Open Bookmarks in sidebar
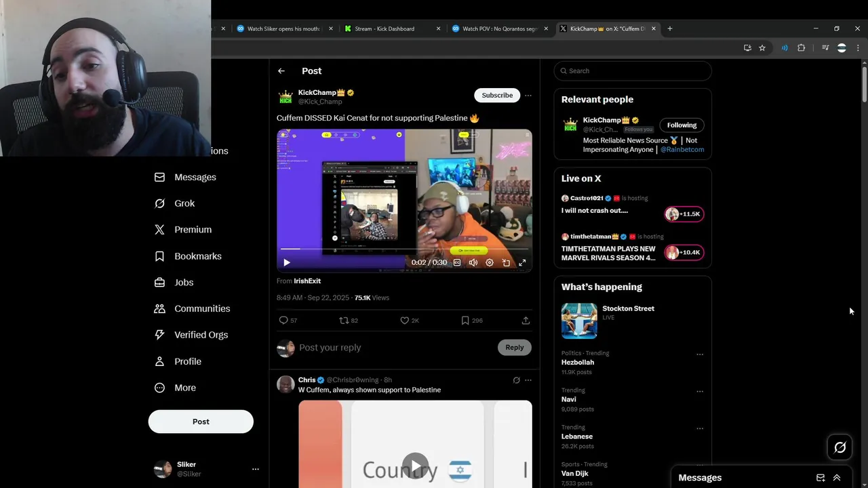This screenshot has width=868, height=488. pyautogui.click(x=189, y=256)
